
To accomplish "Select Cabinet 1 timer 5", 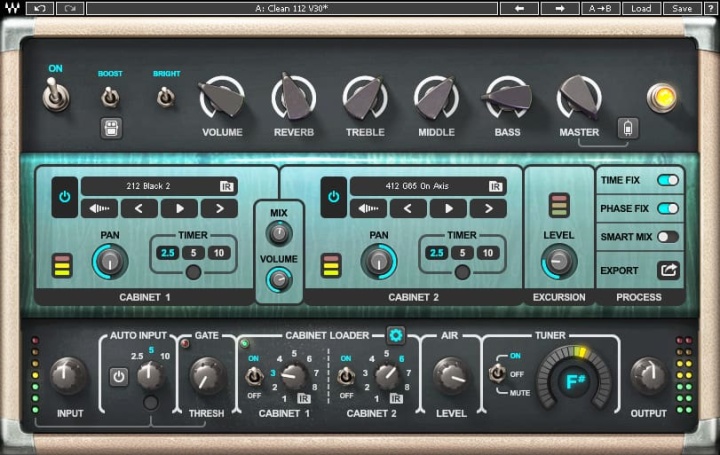I will coord(193,253).
